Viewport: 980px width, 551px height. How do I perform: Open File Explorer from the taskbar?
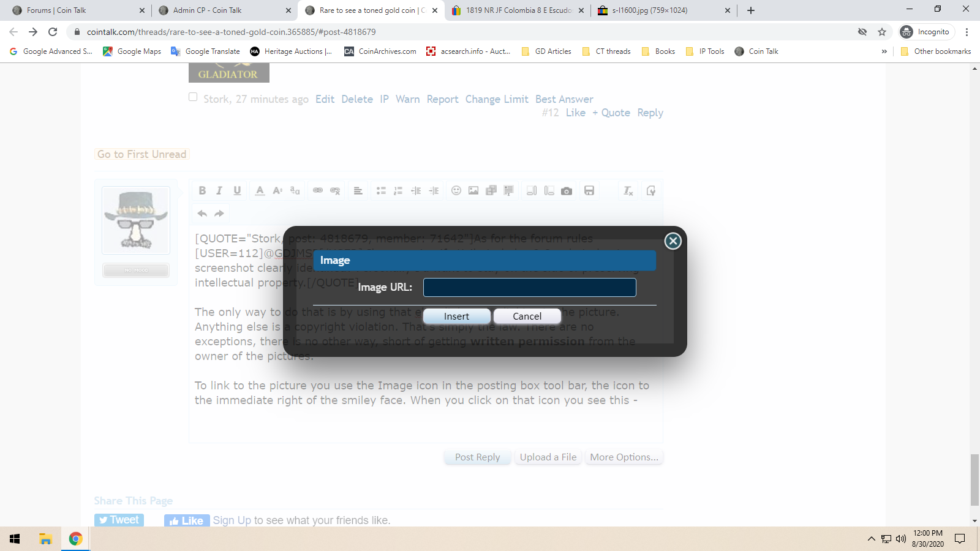[45, 539]
